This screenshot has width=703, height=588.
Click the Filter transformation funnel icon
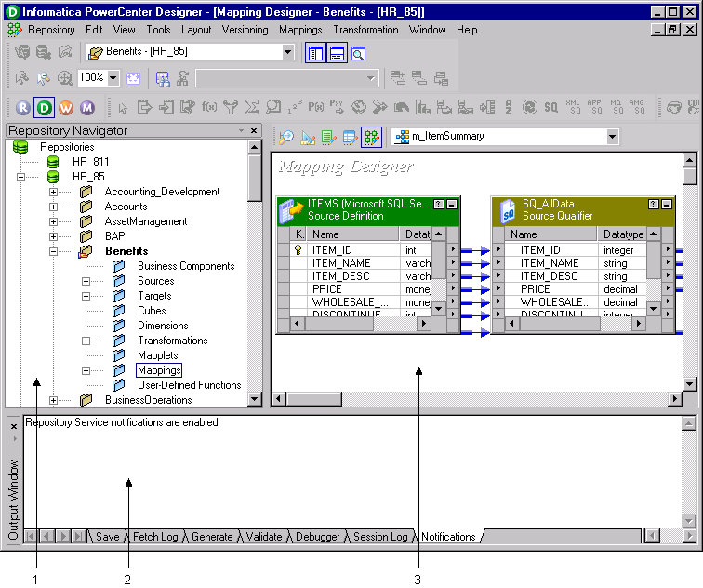click(x=230, y=108)
